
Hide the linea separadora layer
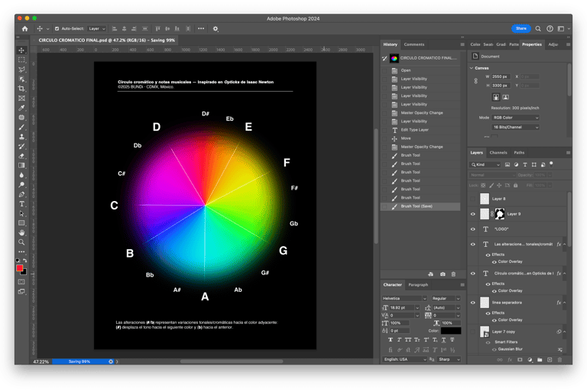(x=473, y=303)
